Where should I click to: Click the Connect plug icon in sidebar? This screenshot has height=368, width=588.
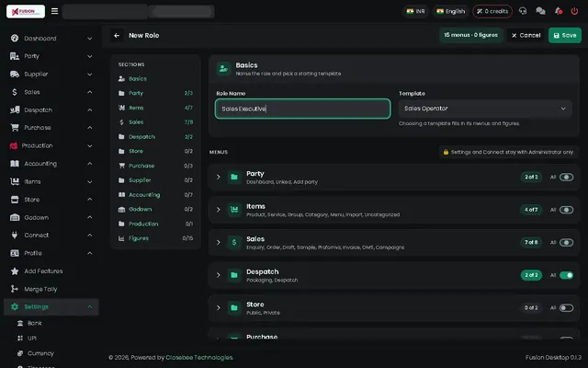pyautogui.click(x=15, y=236)
